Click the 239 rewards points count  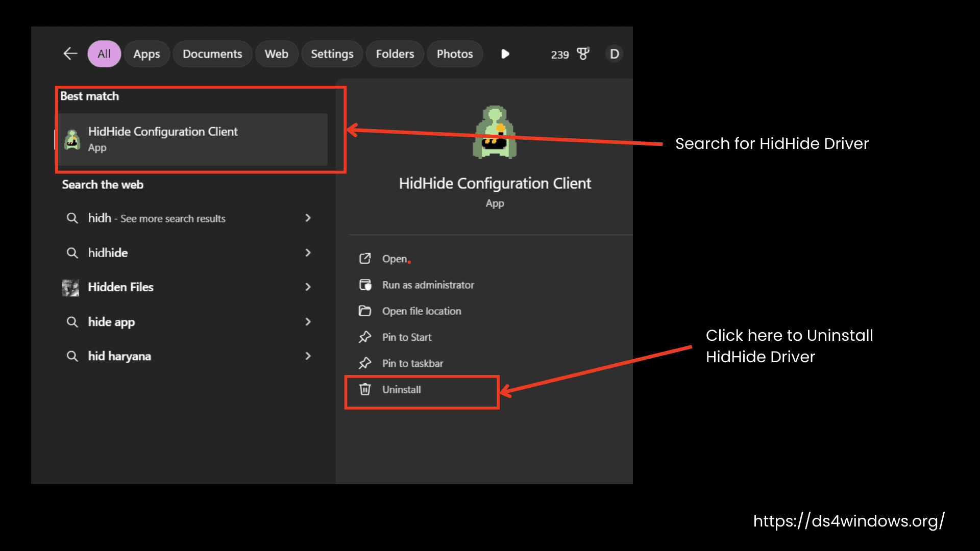pyautogui.click(x=560, y=55)
